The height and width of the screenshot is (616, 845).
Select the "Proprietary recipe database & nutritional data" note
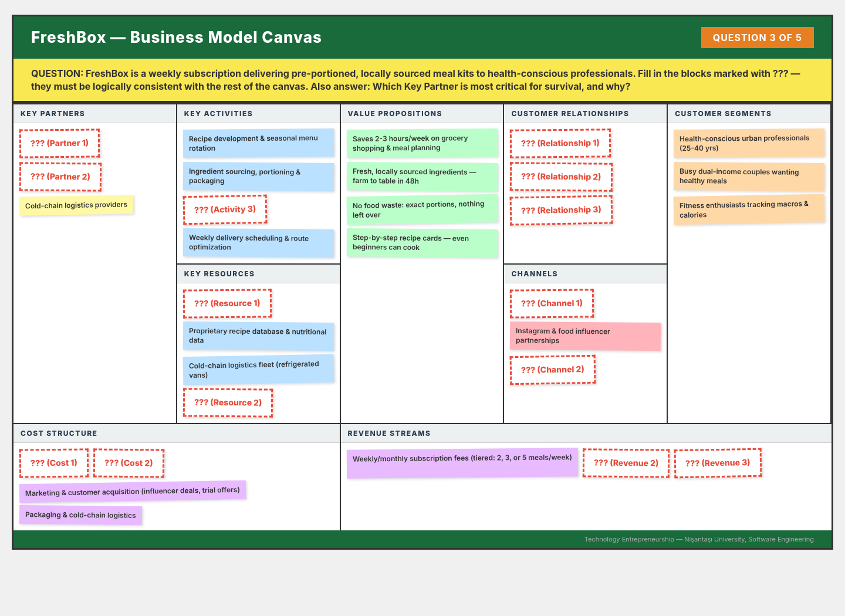(258, 336)
